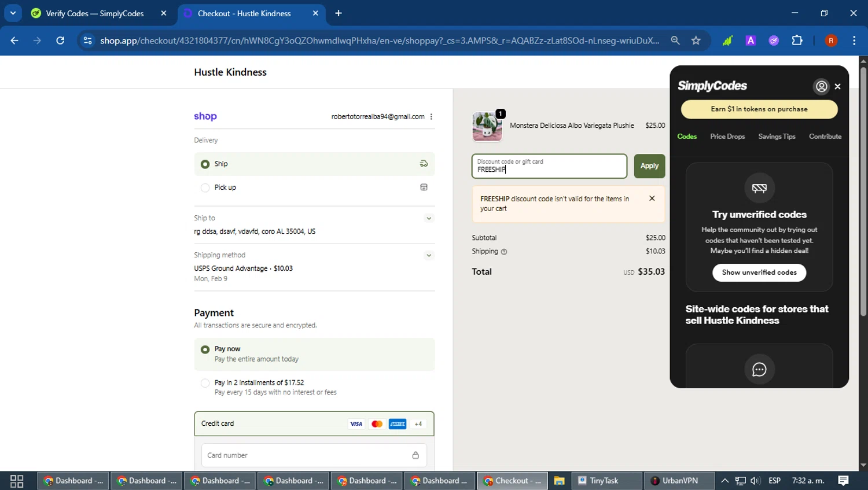Open the Codes tab in SimplyCodes
868x490 pixels.
coord(687,137)
